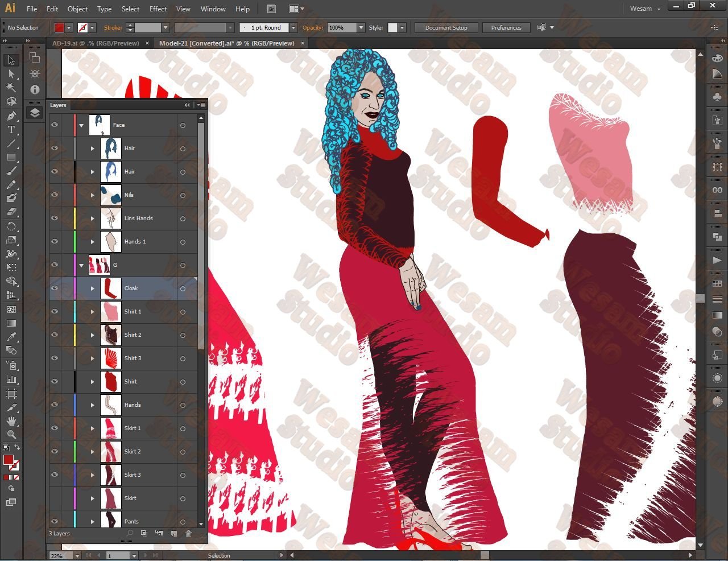
Task: Select the Direct Selection tool
Action: (x=11, y=74)
